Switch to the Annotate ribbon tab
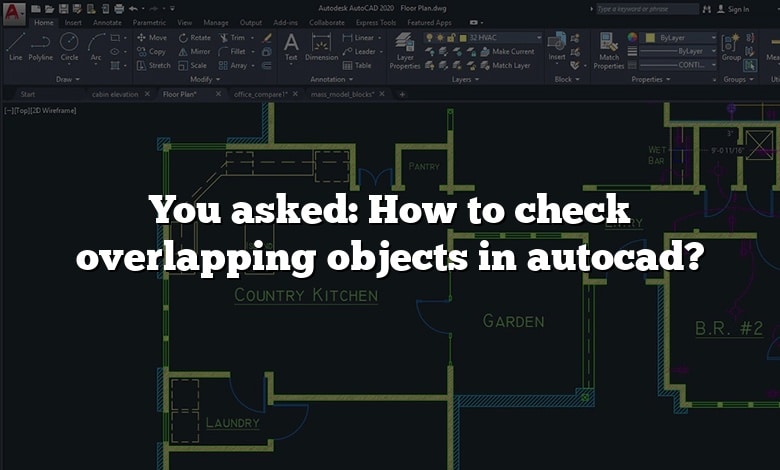 click(x=107, y=22)
